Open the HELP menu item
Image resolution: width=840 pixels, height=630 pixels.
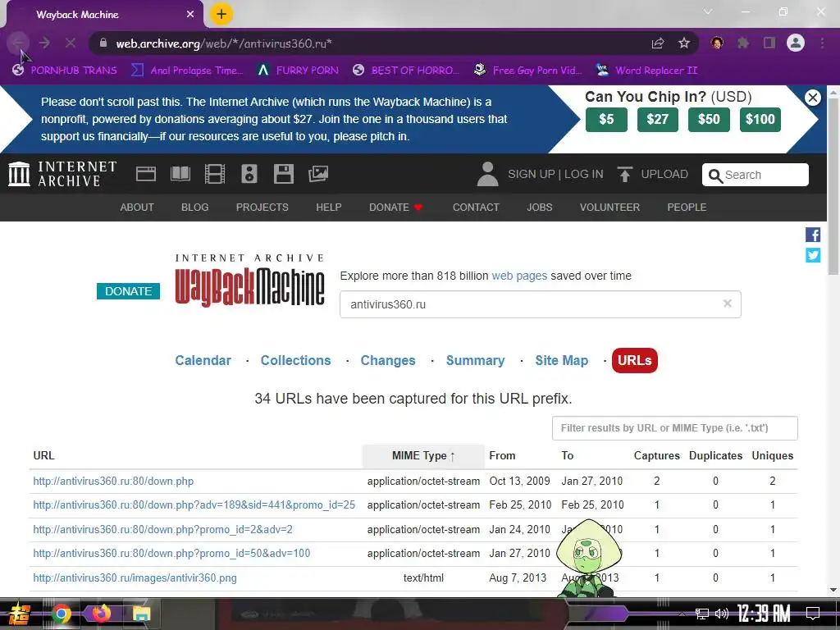click(x=328, y=208)
